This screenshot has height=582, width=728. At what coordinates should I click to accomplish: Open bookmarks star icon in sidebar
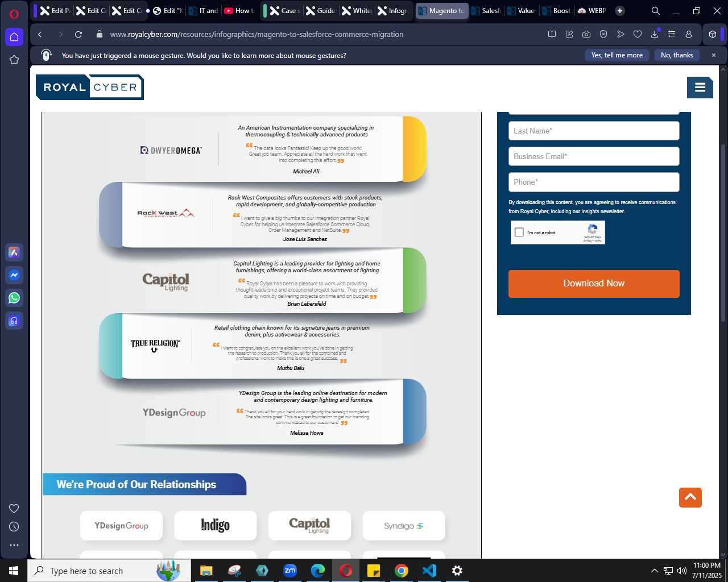click(x=14, y=60)
